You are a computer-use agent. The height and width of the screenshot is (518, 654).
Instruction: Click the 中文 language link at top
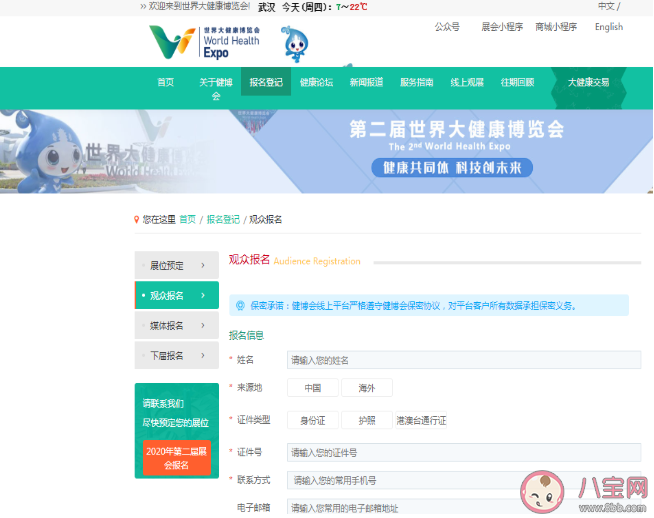tap(606, 6)
